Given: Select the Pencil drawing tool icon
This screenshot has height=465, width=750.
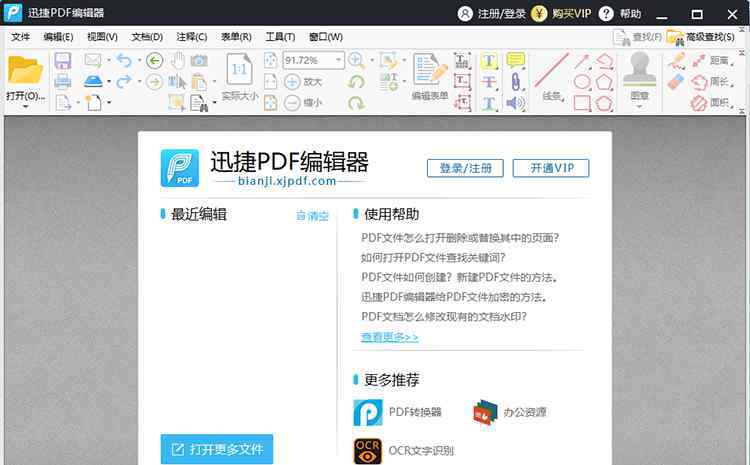Looking at the screenshot, I should pyautogui.click(x=676, y=61).
